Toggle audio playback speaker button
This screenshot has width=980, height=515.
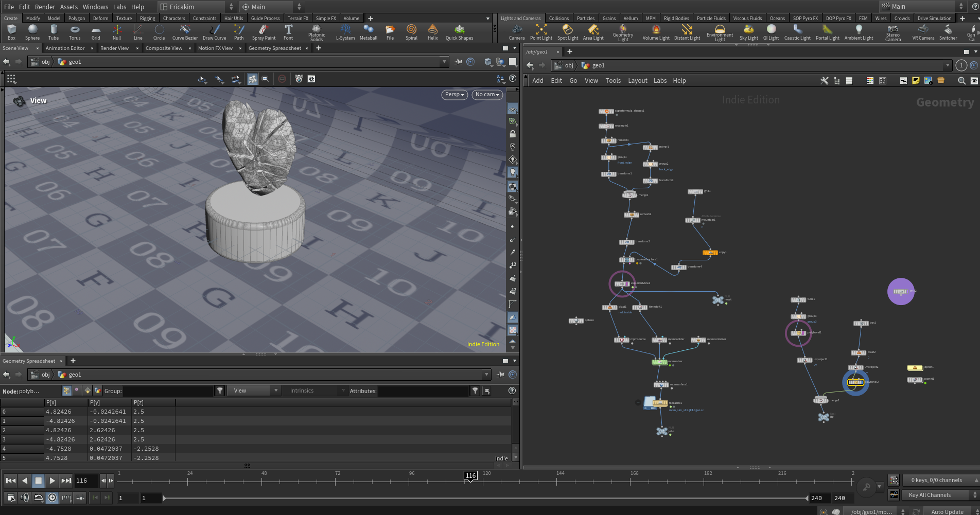coord(24,498)
